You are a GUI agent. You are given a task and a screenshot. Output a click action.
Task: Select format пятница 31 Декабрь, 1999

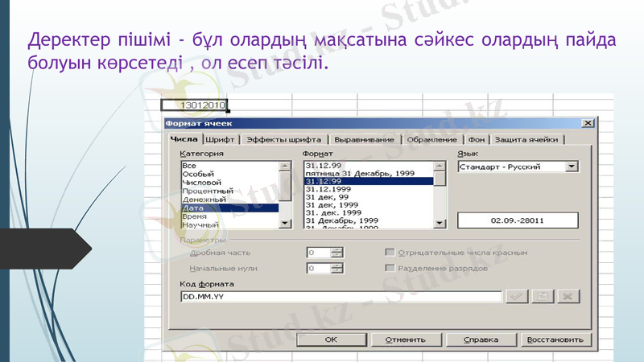[x=369, y=173]
